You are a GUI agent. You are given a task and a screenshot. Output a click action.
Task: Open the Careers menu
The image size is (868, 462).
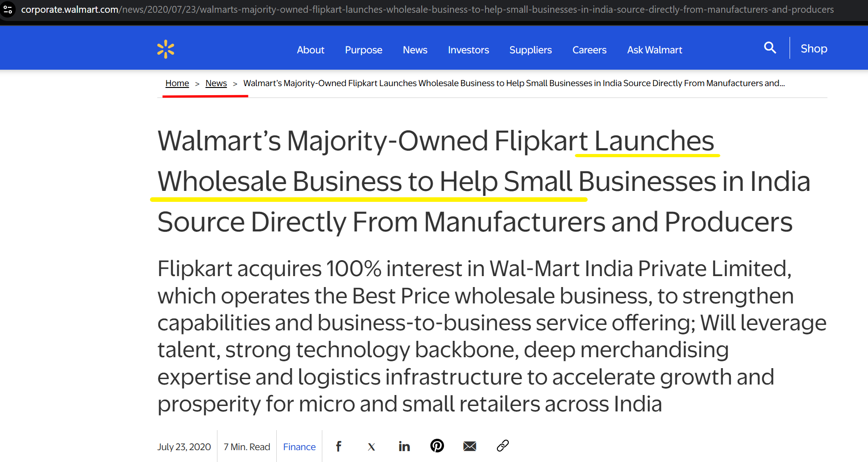coord(589,50)
